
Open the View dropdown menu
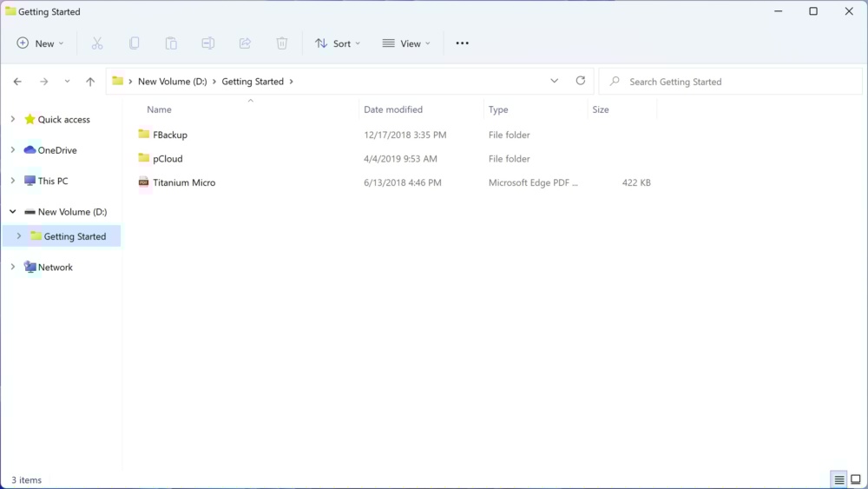click(405, 43)
